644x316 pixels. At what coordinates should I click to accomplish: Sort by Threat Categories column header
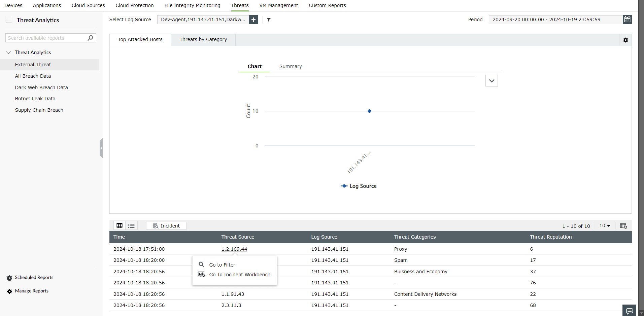click(x=415, y=237)
